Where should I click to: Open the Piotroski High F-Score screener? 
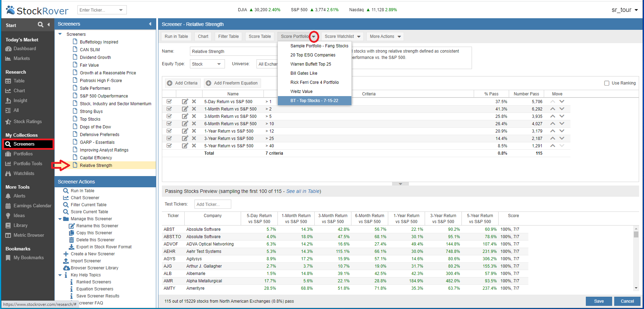[x=101, y=81]
